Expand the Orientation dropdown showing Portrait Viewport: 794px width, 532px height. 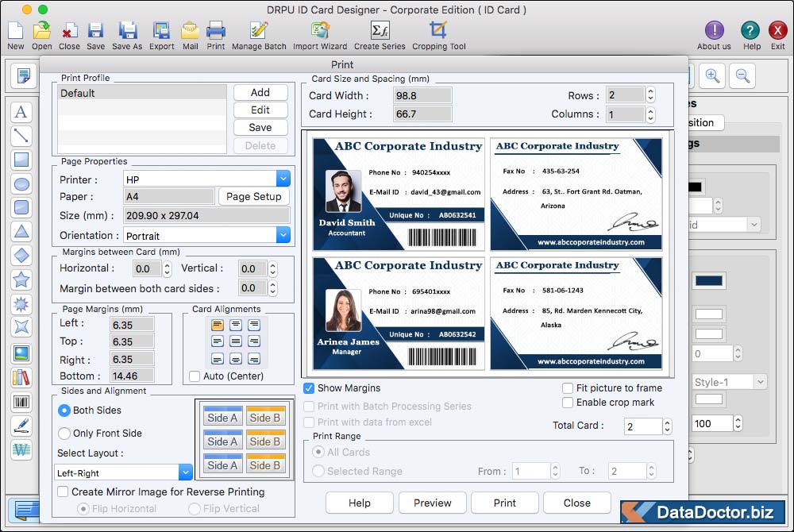[283, 235]
